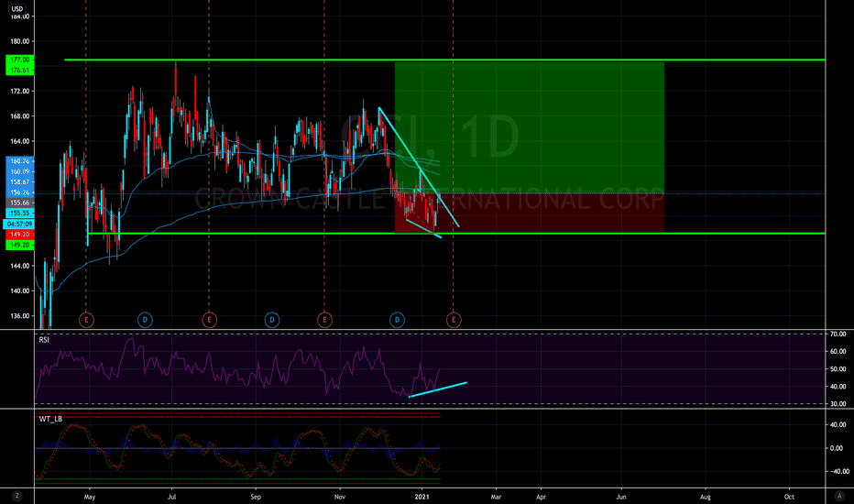Select the RSI indicator label
854x504 pixels.
44,340
